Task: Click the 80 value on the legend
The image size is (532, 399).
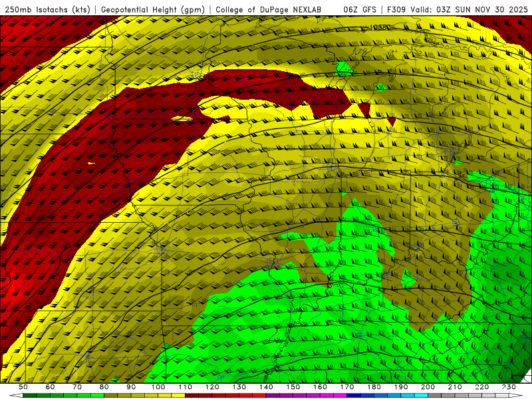Action: tap(104, 387)
